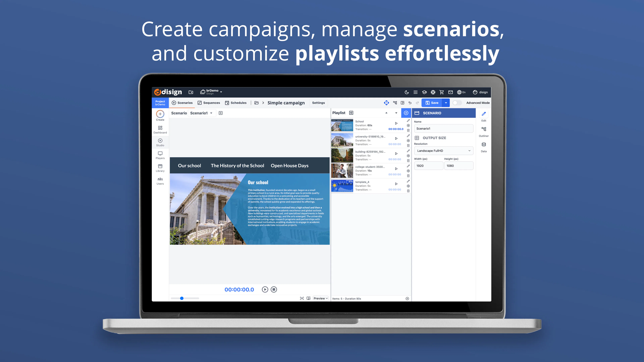644x362 pixels.
Task: Delete the School playlist item
Action: coord(408,130)
